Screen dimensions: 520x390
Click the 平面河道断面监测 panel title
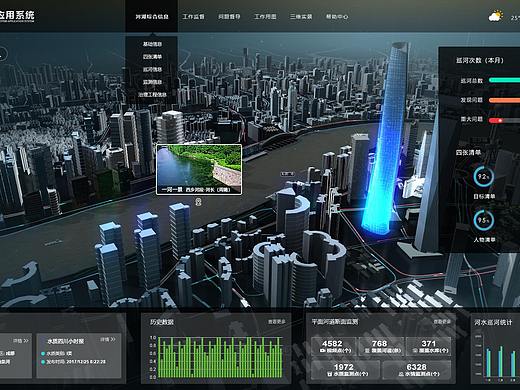335,322
